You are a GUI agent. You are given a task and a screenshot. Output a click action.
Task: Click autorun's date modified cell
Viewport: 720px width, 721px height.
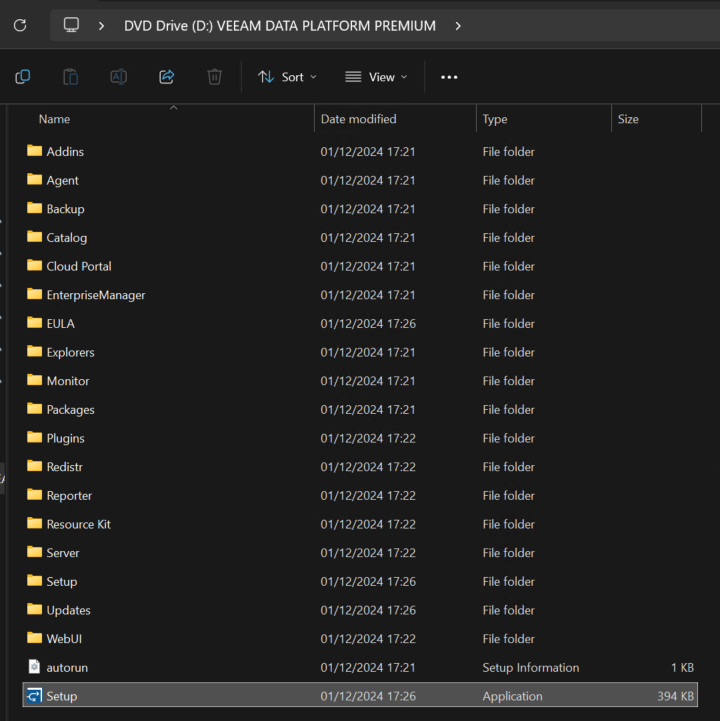coord(368,667)
